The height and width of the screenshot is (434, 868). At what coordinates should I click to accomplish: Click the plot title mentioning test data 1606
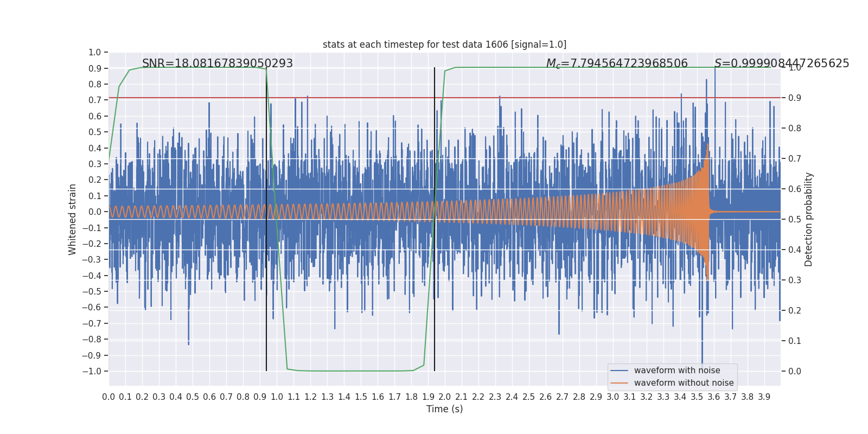(444, 44)
